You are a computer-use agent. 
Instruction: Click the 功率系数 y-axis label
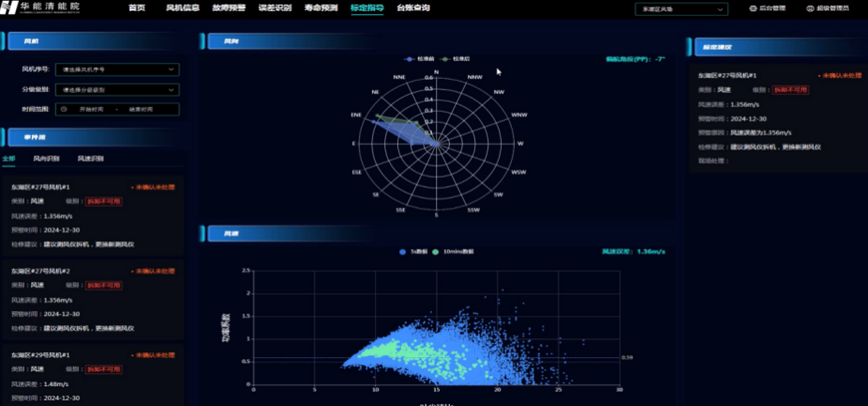click(x=226, y=329)
